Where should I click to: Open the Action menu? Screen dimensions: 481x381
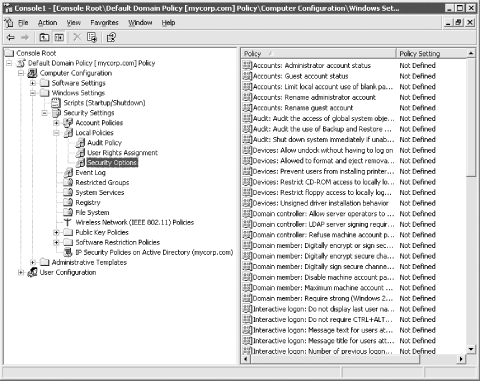click(x=47, y=23)
